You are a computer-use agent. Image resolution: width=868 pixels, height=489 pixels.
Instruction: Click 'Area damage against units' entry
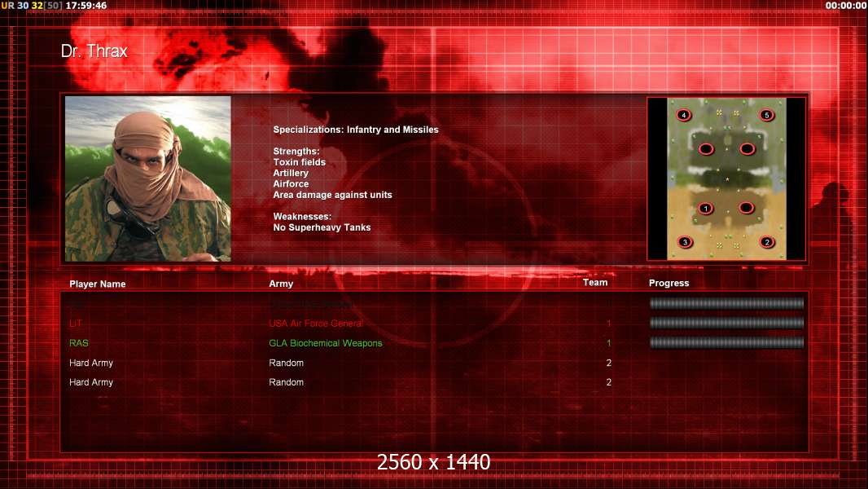pos(332,195)
